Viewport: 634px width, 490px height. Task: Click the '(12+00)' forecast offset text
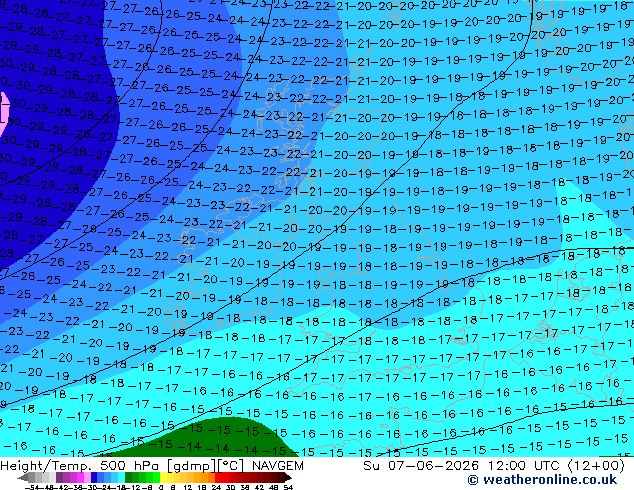click(x=597, y=466)
